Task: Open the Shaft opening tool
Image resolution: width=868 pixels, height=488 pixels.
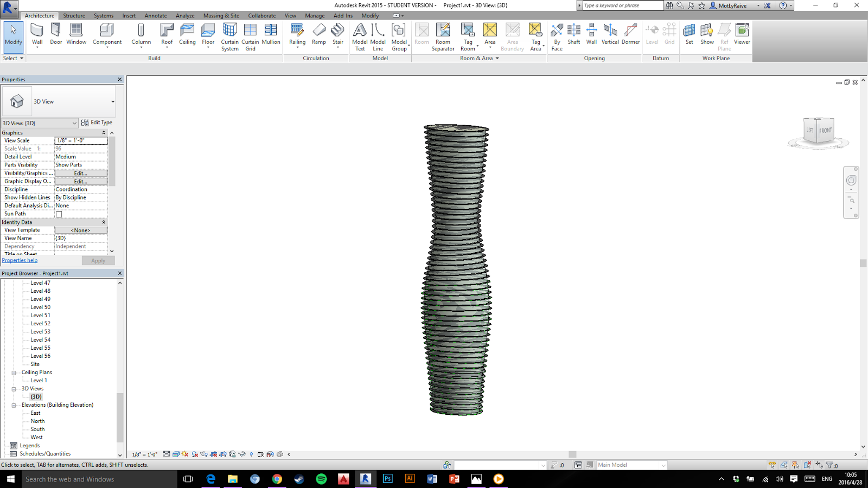Action: [573, 34]
